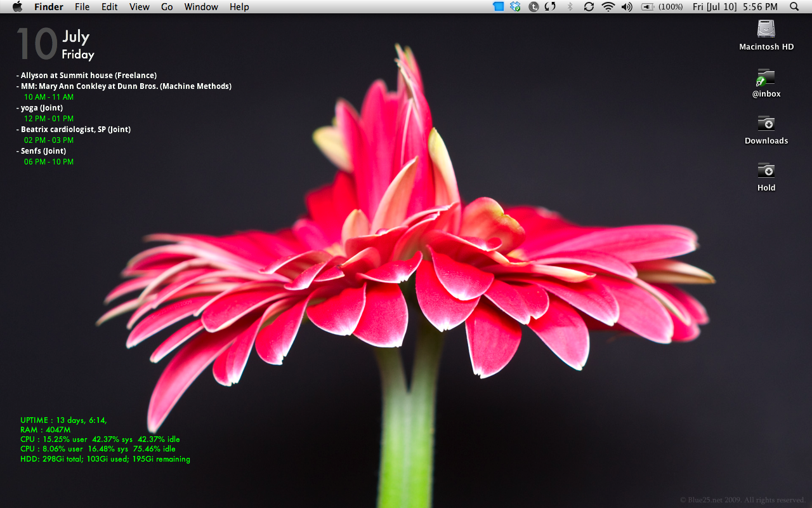The width and height of the screenshot is (812, 508).
Task: Click the battery status indicator
Action: (662, 7)
